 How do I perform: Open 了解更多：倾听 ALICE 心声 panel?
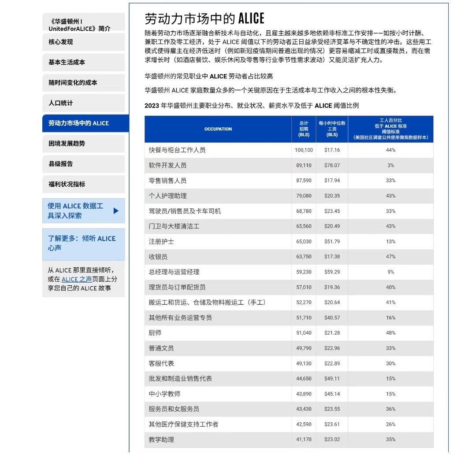pos(83,244)
